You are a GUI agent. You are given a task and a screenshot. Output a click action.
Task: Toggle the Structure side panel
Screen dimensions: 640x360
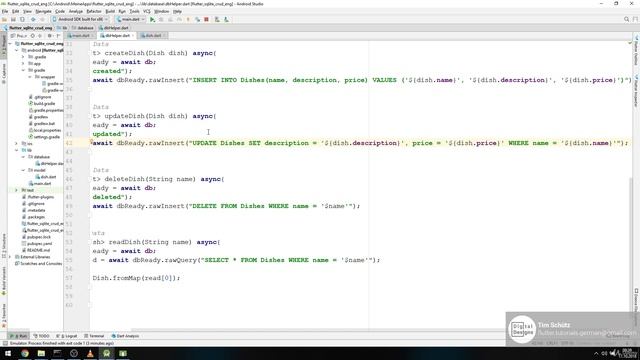tap(4, 246)
